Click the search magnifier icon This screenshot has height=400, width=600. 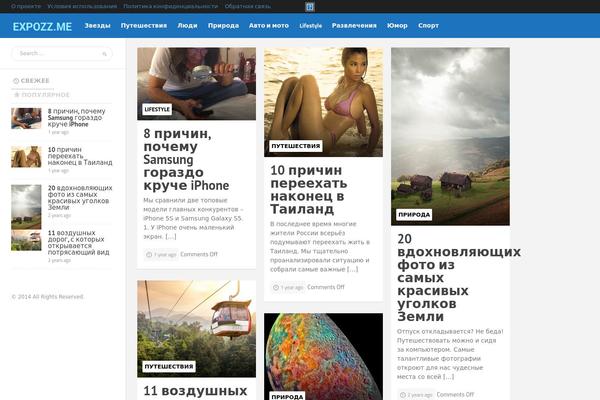(x=104, y=54)
